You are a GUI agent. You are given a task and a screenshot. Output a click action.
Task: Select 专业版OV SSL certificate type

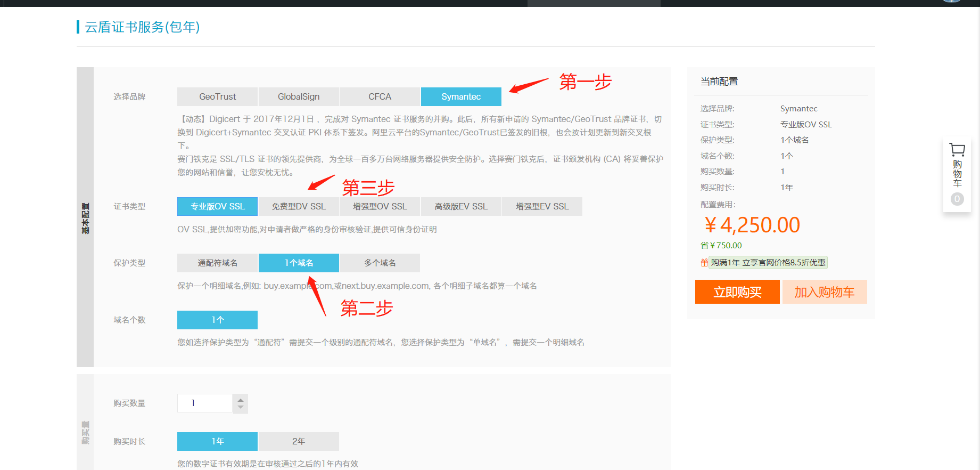[217, 206]
